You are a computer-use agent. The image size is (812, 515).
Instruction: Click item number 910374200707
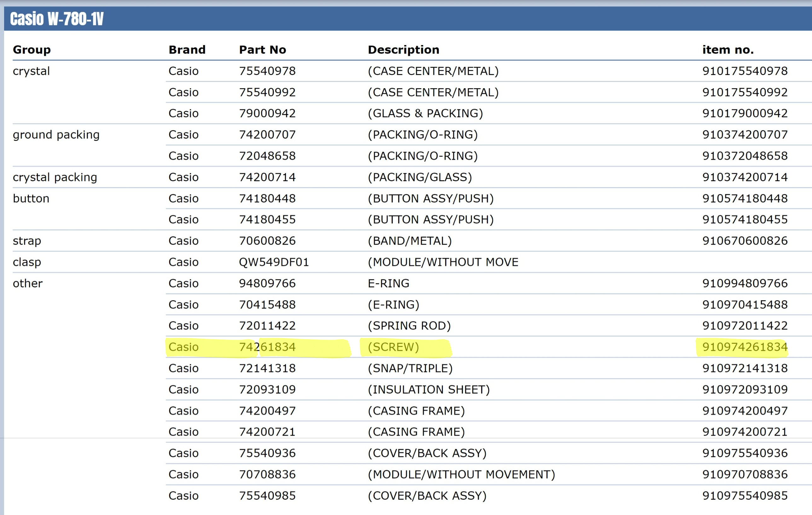(x=745, y=135)
